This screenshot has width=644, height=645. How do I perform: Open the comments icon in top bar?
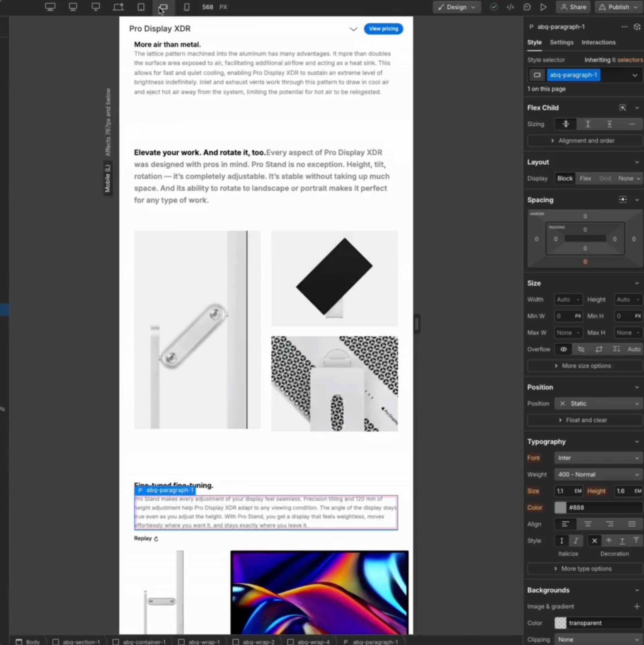(x=527, y=7)
